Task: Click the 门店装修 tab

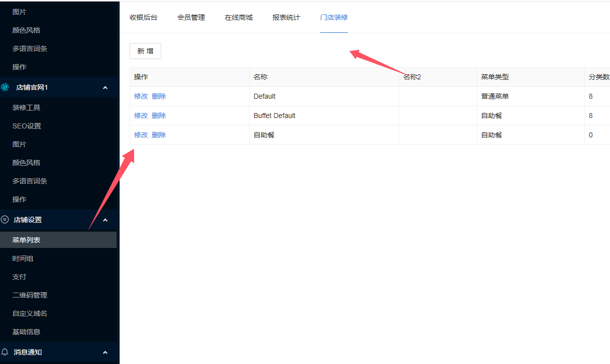Action: click(x=334, y=17)
